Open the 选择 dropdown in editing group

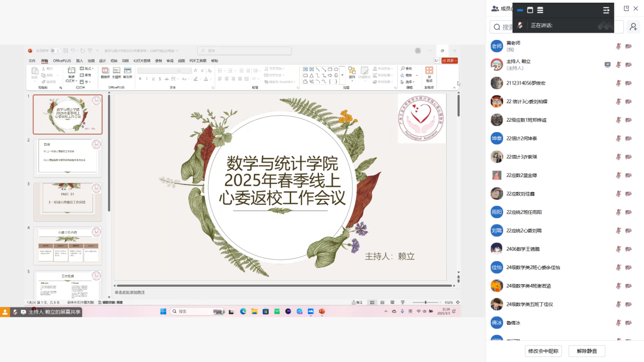tap(410, 82)
